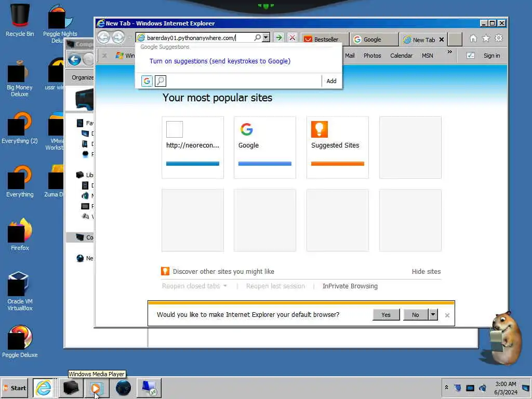Open the Google popular site tile
The width and height of the screenshot is (532, 399).
coord(264,147)
